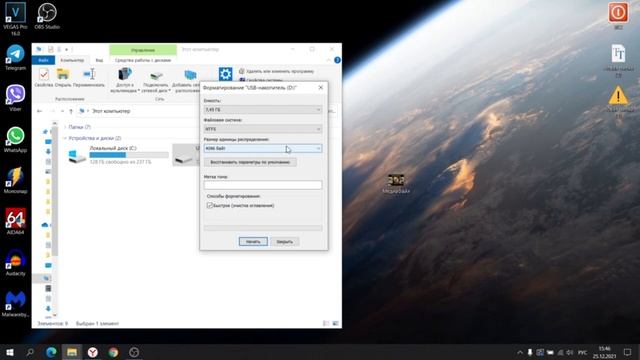Viewport: 640px width, 360px height.
Task: Open recent locations dropdown arrow
Action: pos(62,111)
